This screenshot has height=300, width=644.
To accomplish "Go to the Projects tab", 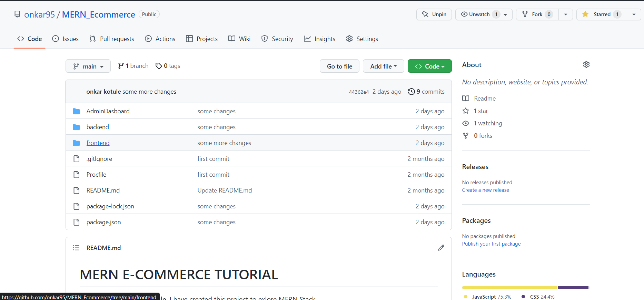I will click(x=202, y=39).
